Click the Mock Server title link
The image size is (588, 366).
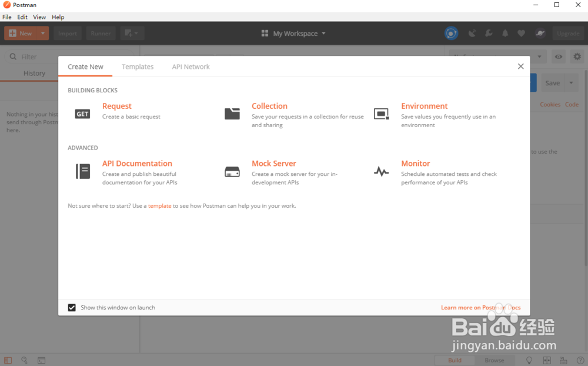tap(274, 164)
